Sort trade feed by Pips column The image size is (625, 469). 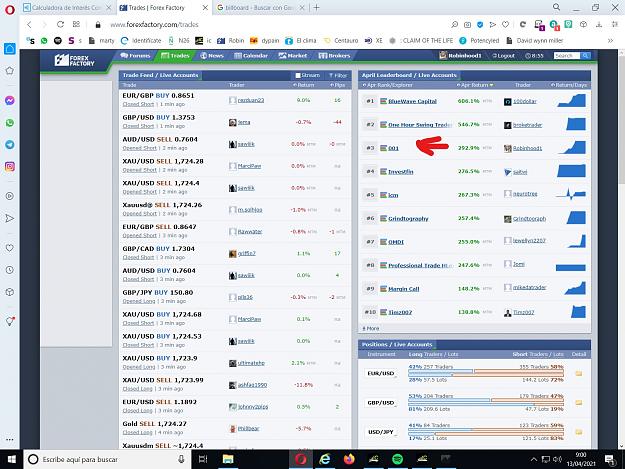pos(338,85)
